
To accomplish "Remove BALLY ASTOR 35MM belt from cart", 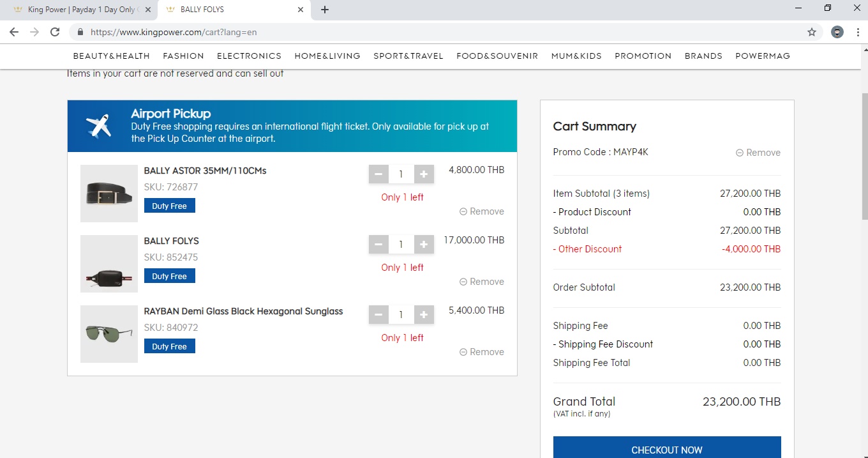I will click(482, 211).
